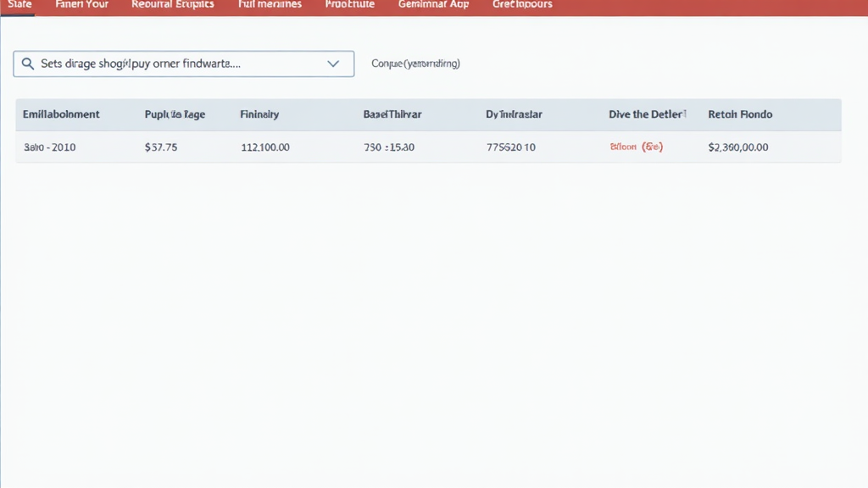Open the 'Slate' tab
Screen dimensions: 868x488
tap(19, 4)
